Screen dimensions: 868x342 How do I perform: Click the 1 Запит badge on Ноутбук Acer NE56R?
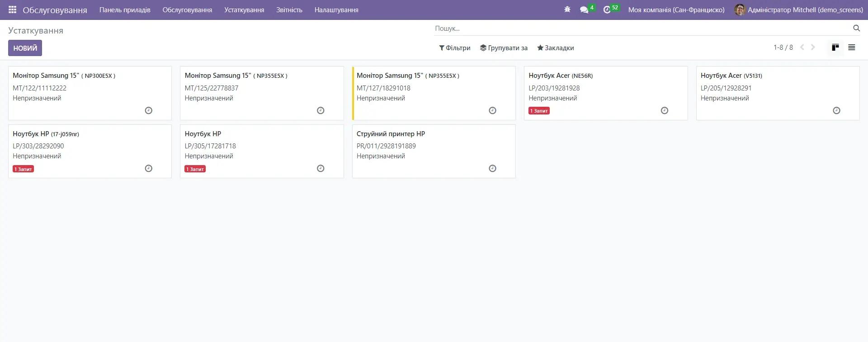click(539, 111)
